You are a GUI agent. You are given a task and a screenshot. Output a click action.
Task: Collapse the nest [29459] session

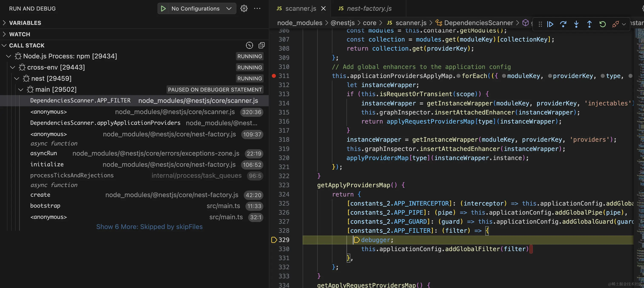[x=16, y=78]
